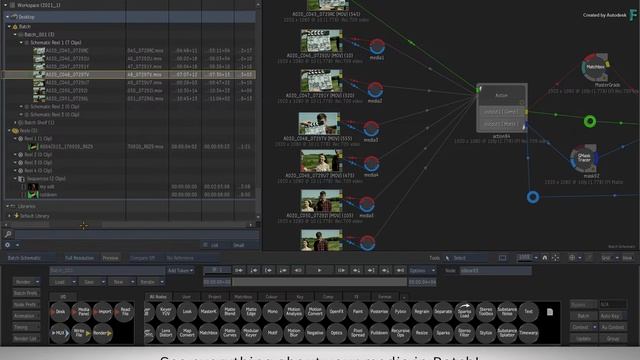Viewport: 640px width, 360px height.
Task: Add a Separate node
Action: [x=443, y=311]
